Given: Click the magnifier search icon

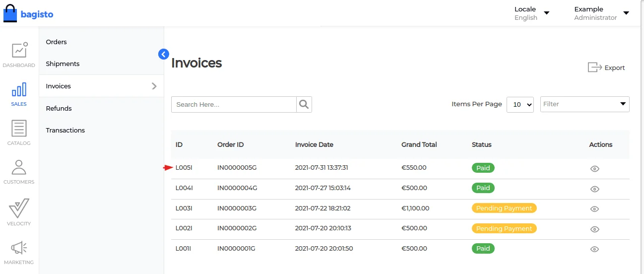Looking at the screenshot, I should 304,104.
